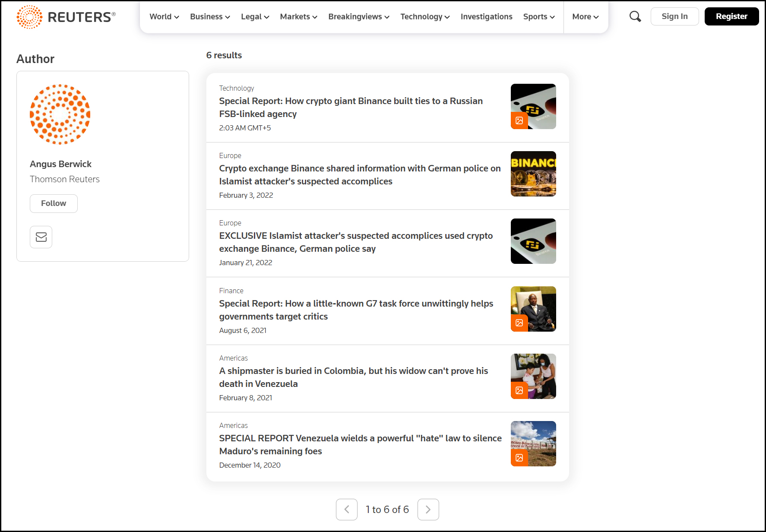Follow author Angus Berwick

54,203
